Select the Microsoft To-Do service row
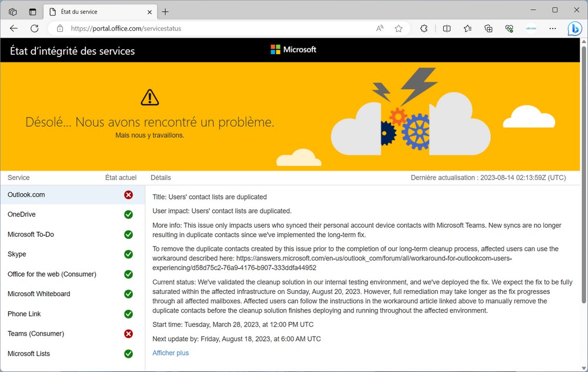Screen dimensions: 588x372 [72, 234]
